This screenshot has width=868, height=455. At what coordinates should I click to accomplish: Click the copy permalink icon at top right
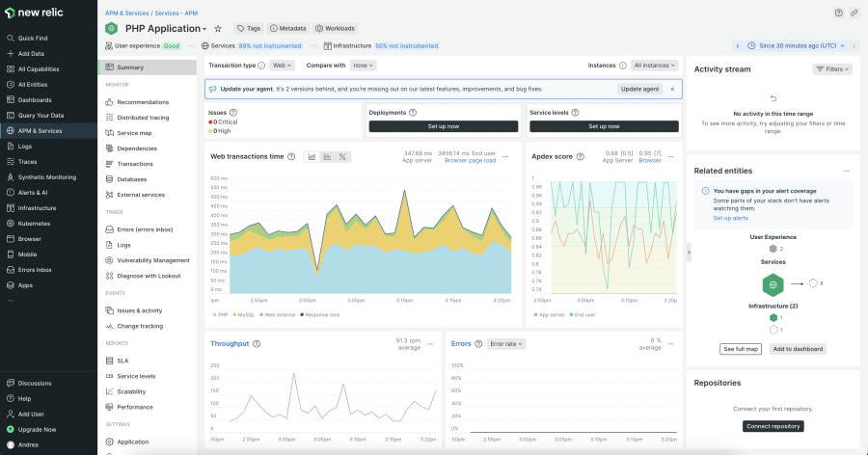(x=854, y=13)
